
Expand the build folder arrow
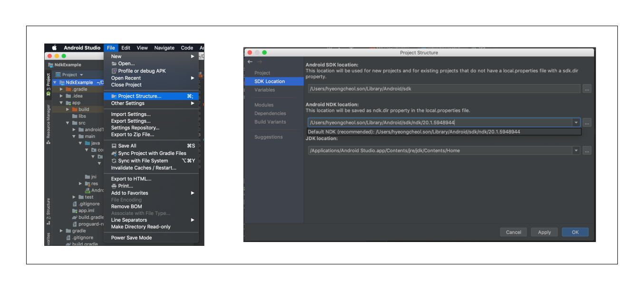pyautogui.click(x=68, y=109)
